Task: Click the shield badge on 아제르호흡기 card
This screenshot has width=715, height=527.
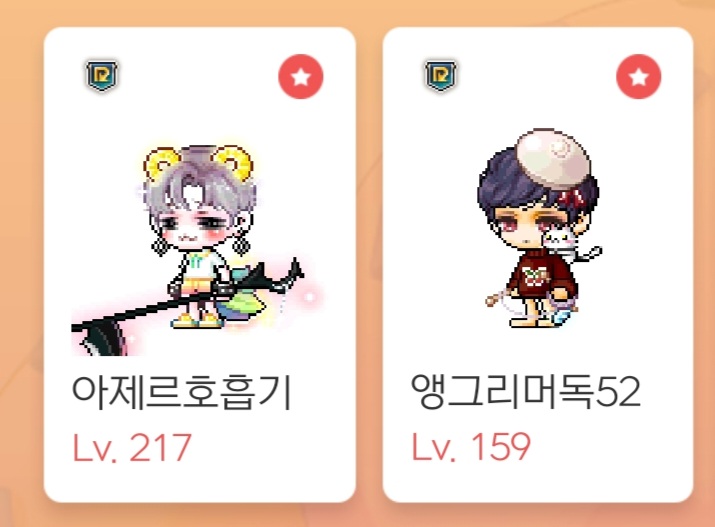Action: tap(102, 75)
